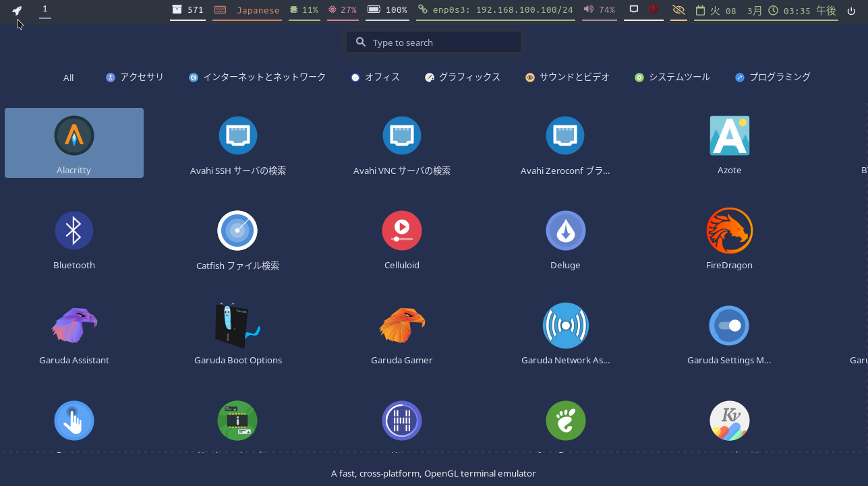Select the サウンドとビデオ category
868x486 pixels.
tap(568, 78)
